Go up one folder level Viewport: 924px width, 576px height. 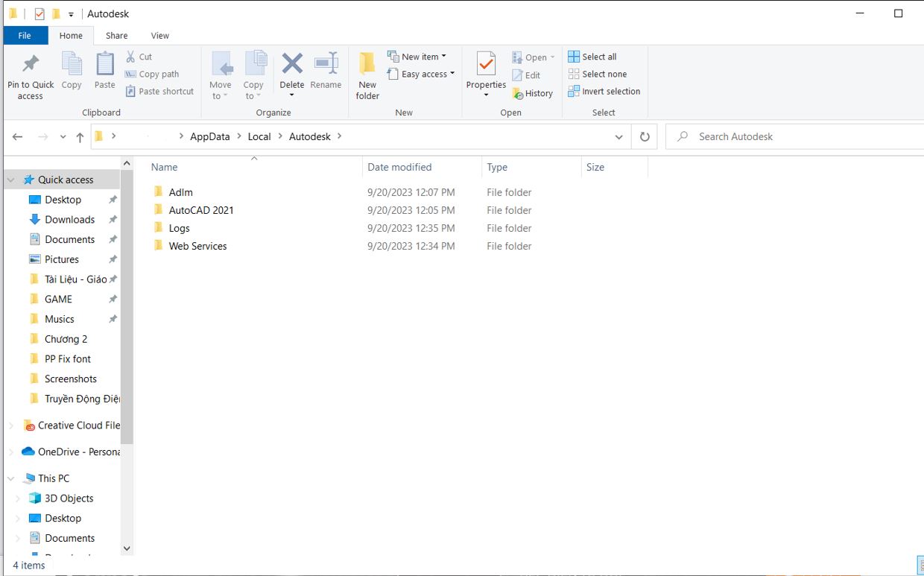pos(80,137)
